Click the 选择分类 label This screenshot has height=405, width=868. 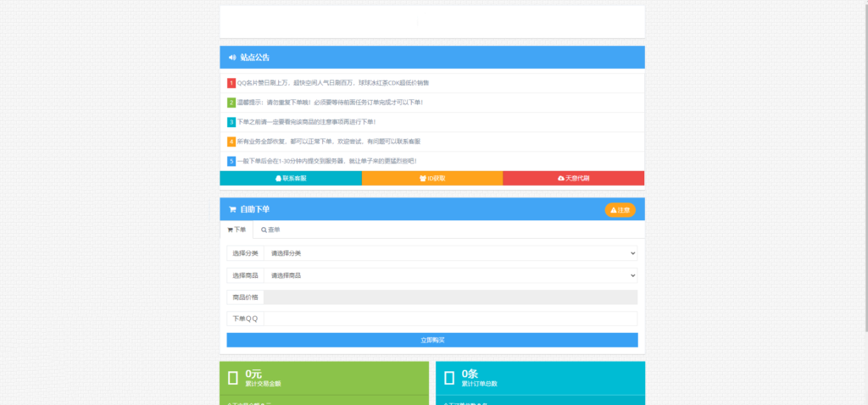[245, 253]
